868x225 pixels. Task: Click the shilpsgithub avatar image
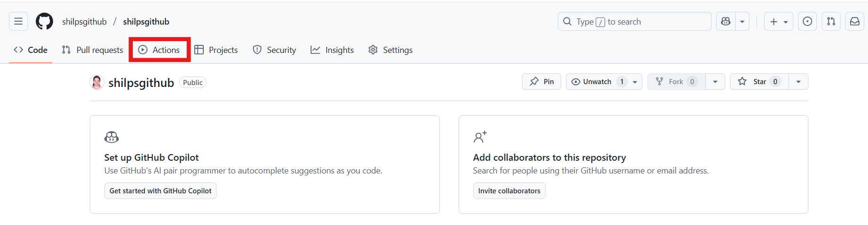click(97, 82)
